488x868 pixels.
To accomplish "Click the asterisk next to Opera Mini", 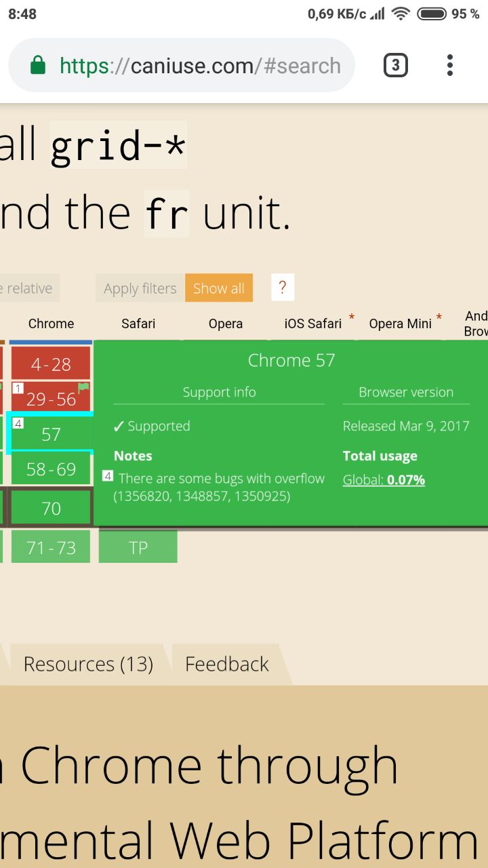I will (x=439, y=317).
